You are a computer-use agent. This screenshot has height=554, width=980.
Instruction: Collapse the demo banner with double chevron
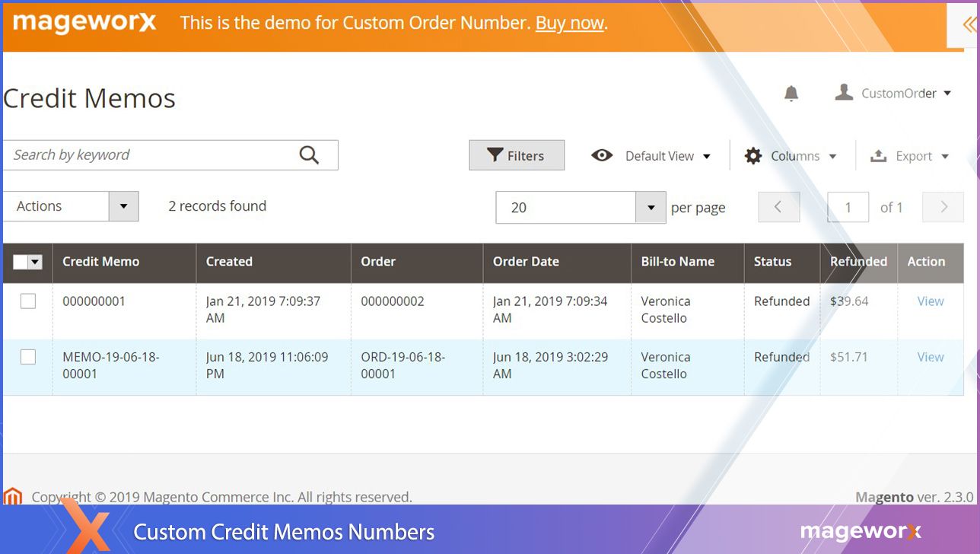[968, 25]
